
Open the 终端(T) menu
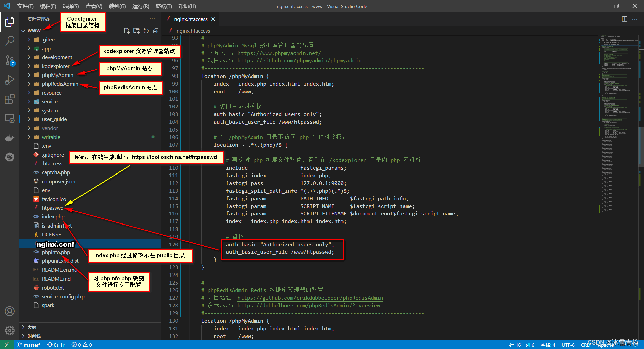[x=164, y=6]
